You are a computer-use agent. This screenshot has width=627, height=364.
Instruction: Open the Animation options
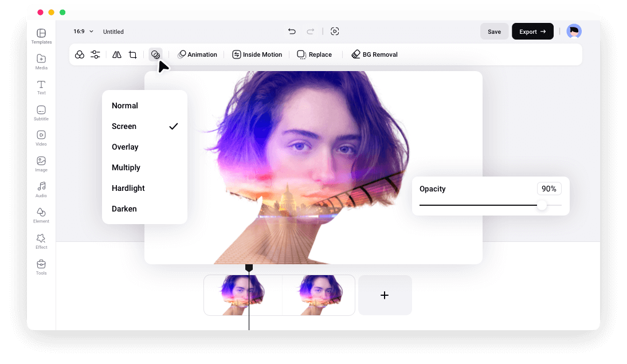[x=198, y=54]
